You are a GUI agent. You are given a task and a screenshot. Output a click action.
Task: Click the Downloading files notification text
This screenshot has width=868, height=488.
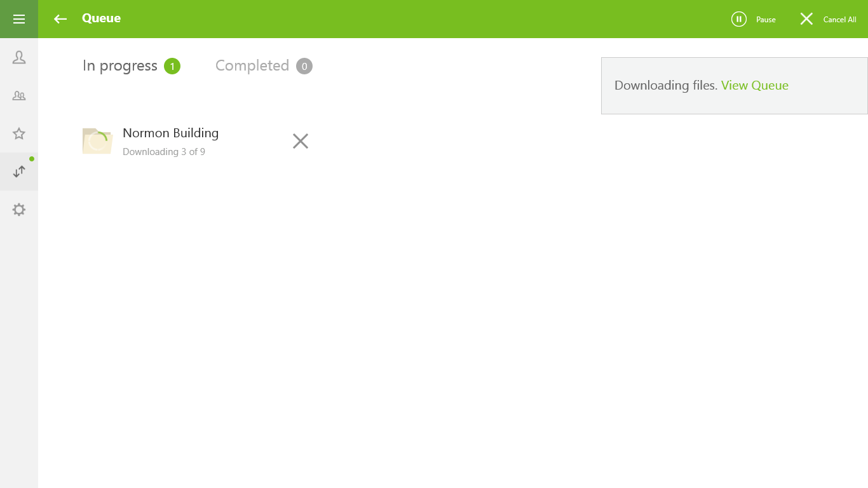click(666, 86)
